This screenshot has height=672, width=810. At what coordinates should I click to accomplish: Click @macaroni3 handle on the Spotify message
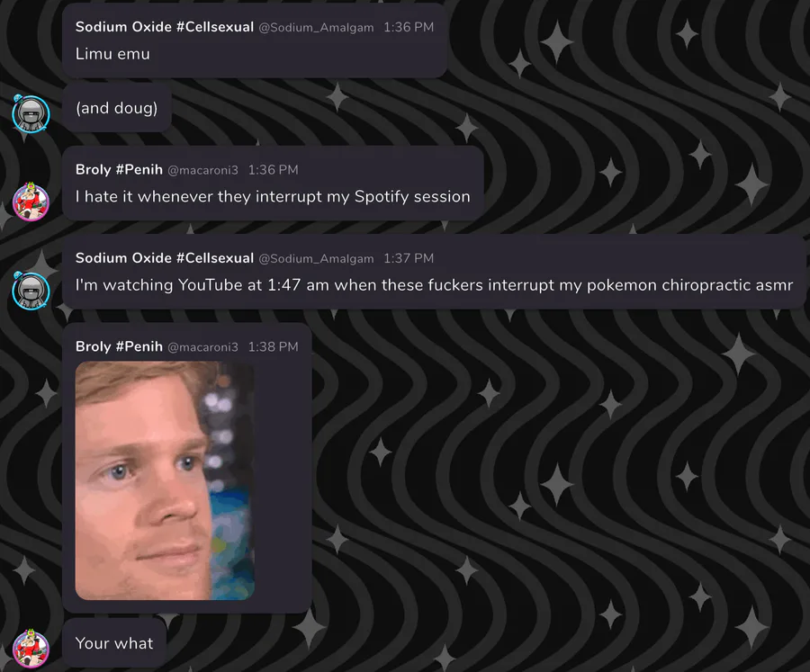coord(203,170)
